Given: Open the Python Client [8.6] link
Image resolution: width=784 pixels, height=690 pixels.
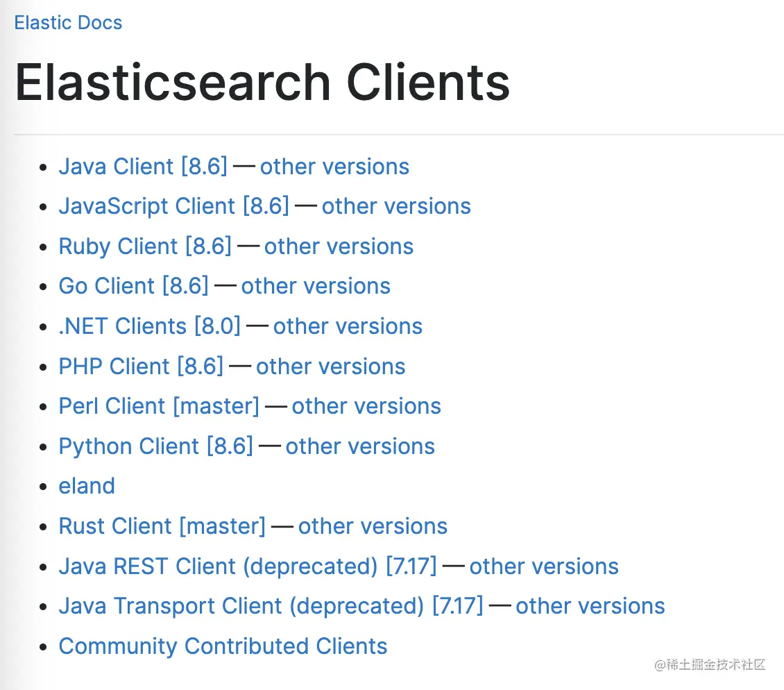Looking at the screenshot, I should point(156,446).
